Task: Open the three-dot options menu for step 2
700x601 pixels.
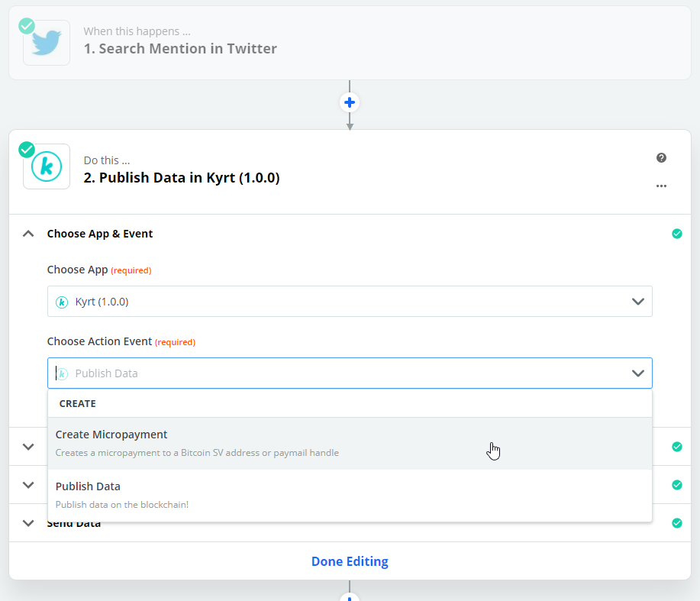Action: point(661,186)
